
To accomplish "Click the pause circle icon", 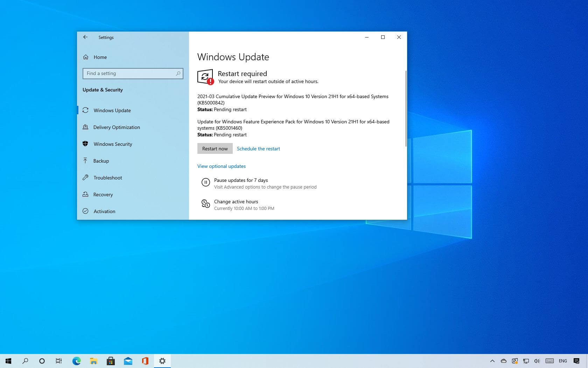I will coord(206,182).
